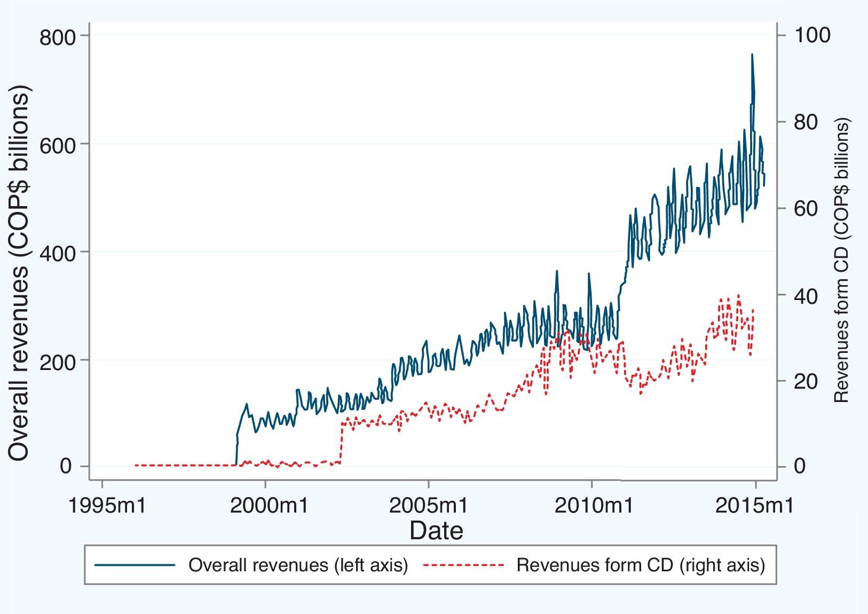
Task: Click the 1995m1 date tick label
Action: click(107, 505)
